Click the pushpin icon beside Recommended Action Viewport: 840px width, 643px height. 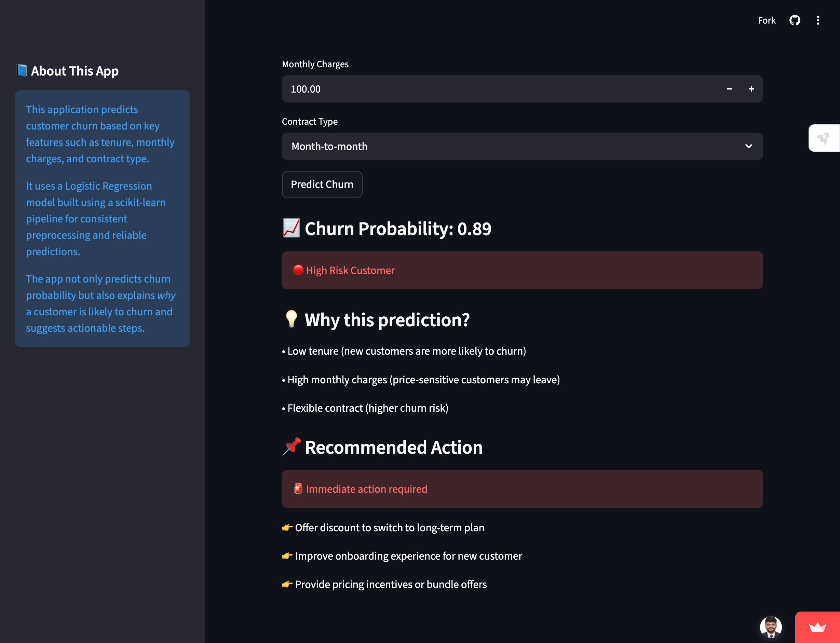pos(292,447)
